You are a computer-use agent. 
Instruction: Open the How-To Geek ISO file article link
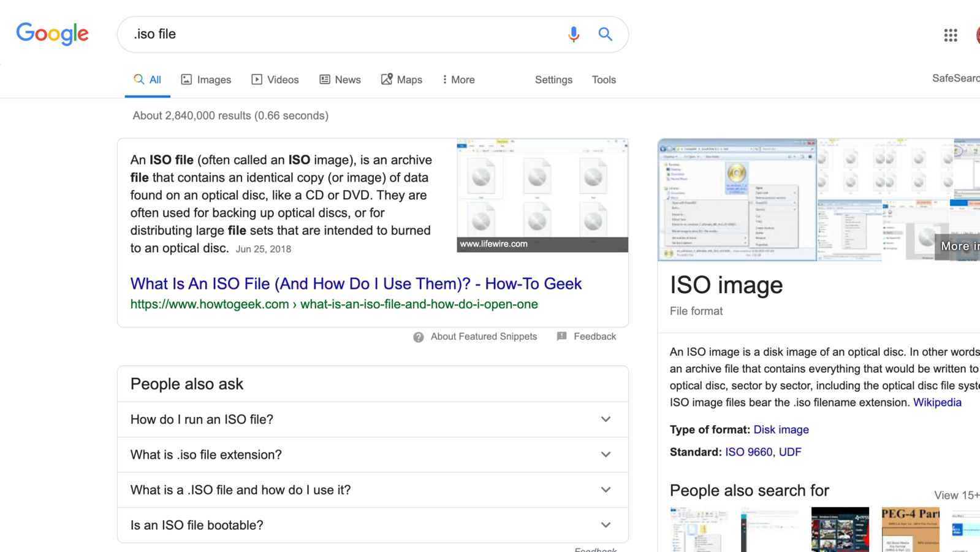(355, 284)
